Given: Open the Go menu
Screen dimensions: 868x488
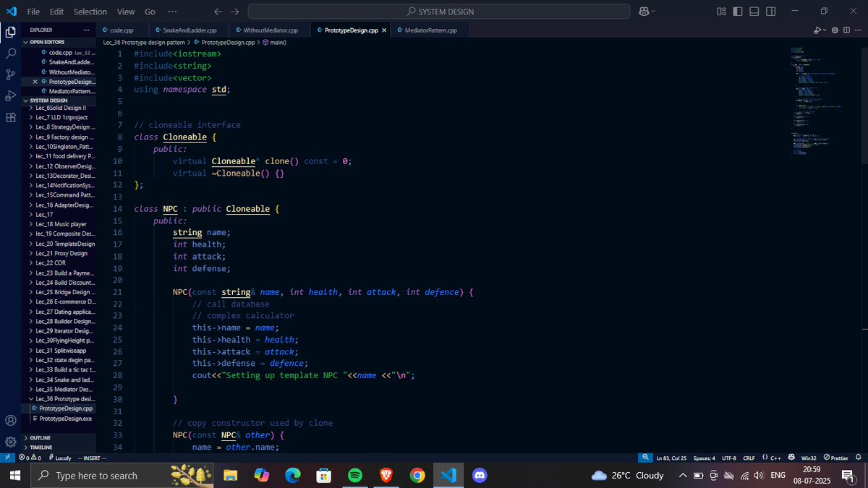Looking at the screenshot, I should (150, 12).
